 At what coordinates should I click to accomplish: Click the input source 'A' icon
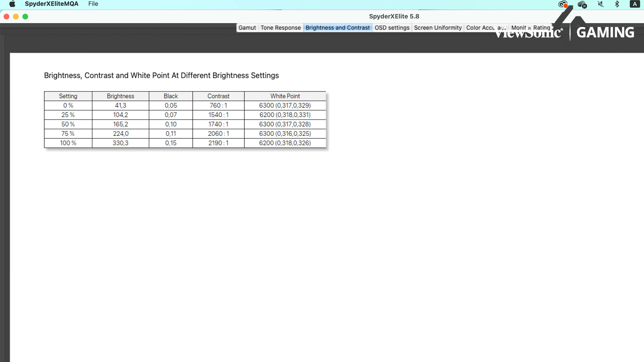coord(634,4)
